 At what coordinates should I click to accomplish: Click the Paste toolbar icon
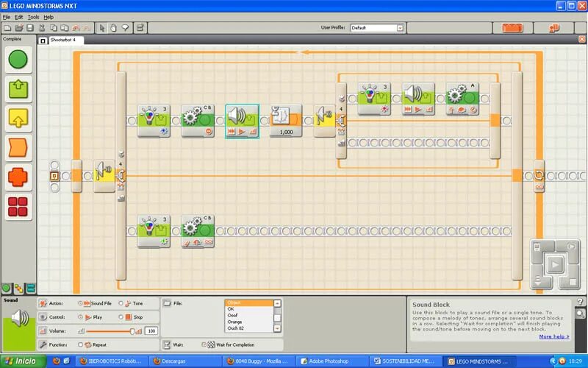(65, 28)
